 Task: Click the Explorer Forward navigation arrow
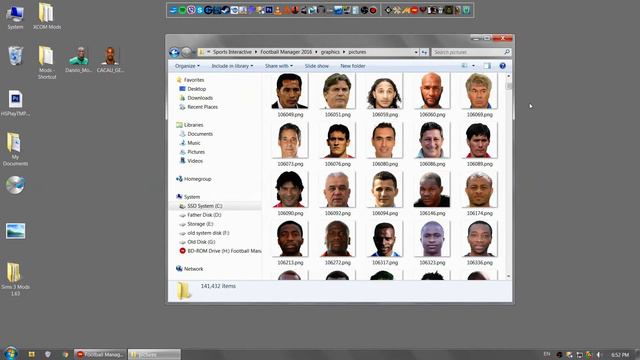click(187, 52)
